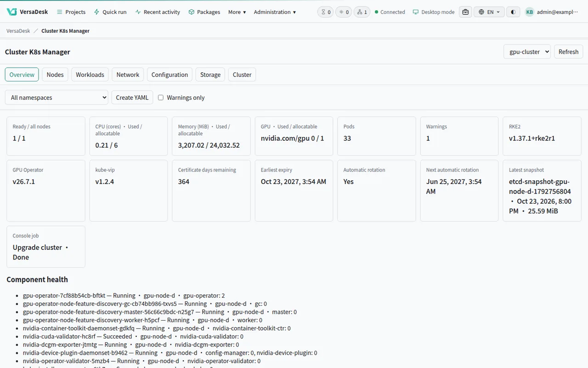Click the gpu-operator-7cf88b54cb-bftkt pod row
Screen dimensions: 588x368
124,296
